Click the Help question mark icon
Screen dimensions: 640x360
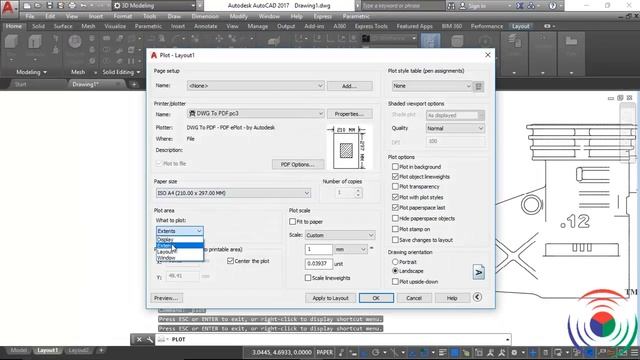552,6
